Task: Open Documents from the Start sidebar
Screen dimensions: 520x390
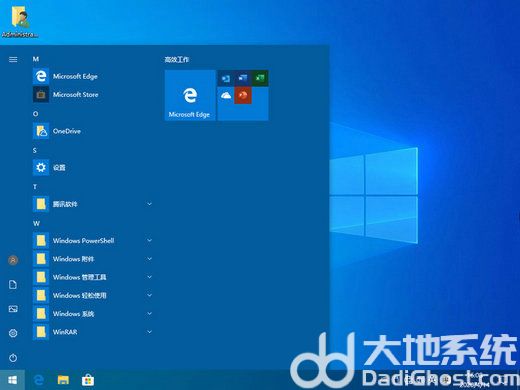Action: (x=13, y=284)
